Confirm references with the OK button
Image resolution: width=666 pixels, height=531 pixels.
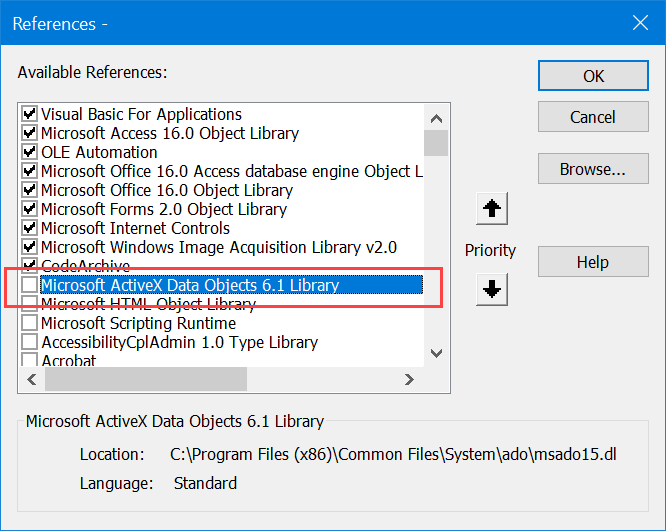click(593, 76)
